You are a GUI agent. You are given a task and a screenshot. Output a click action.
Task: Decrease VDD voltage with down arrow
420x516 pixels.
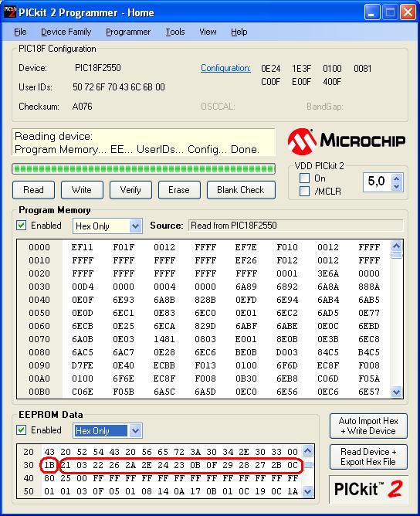click(x=397, y=186)
